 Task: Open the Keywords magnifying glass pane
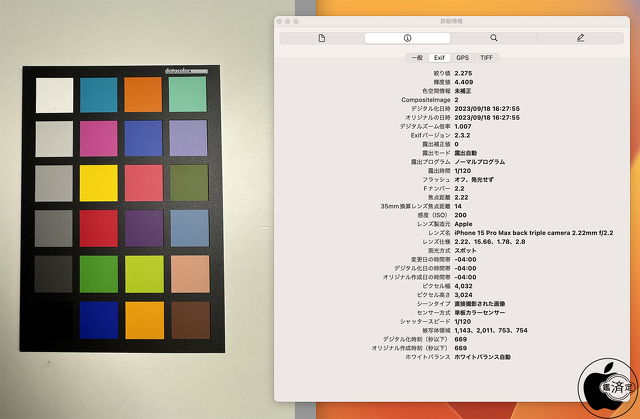(x=493, y=38)
